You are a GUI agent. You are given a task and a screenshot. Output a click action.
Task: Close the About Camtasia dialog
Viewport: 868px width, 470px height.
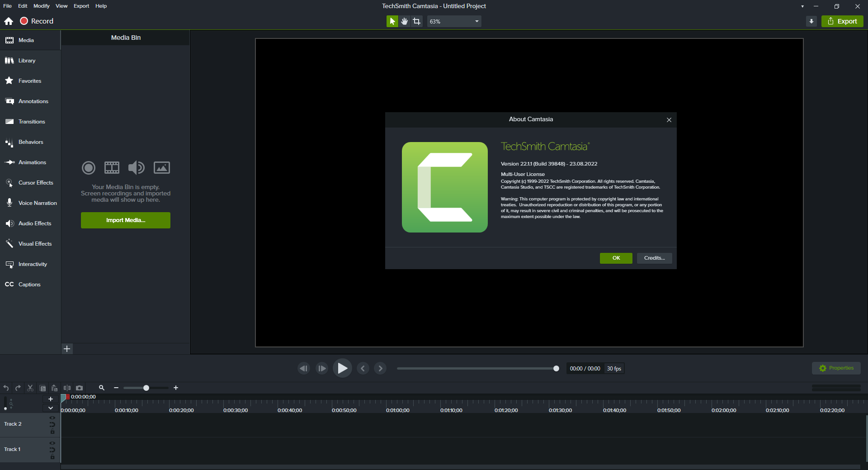pos(669,120)
